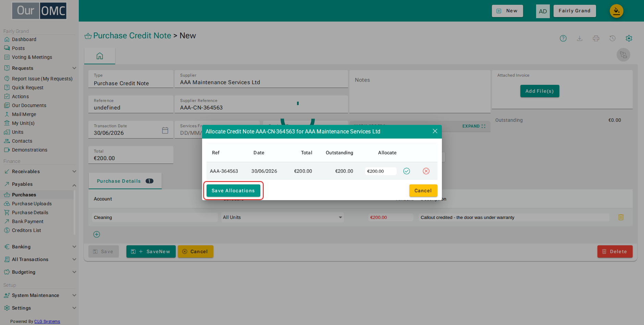
Task: Expand the Receivables section
Action: tap(39, 171)
